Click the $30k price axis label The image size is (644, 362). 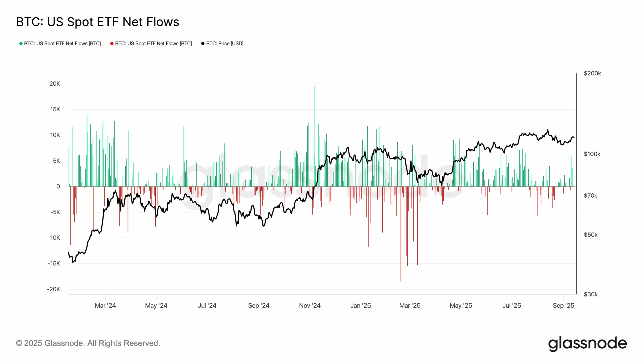coord(590,294)
